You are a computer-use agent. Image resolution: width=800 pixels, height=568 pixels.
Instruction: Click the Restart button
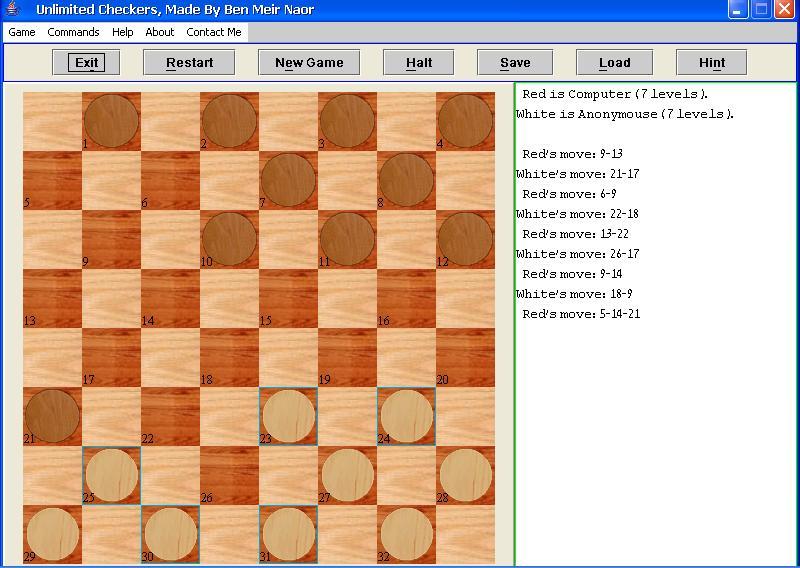(x=189, y=62)
